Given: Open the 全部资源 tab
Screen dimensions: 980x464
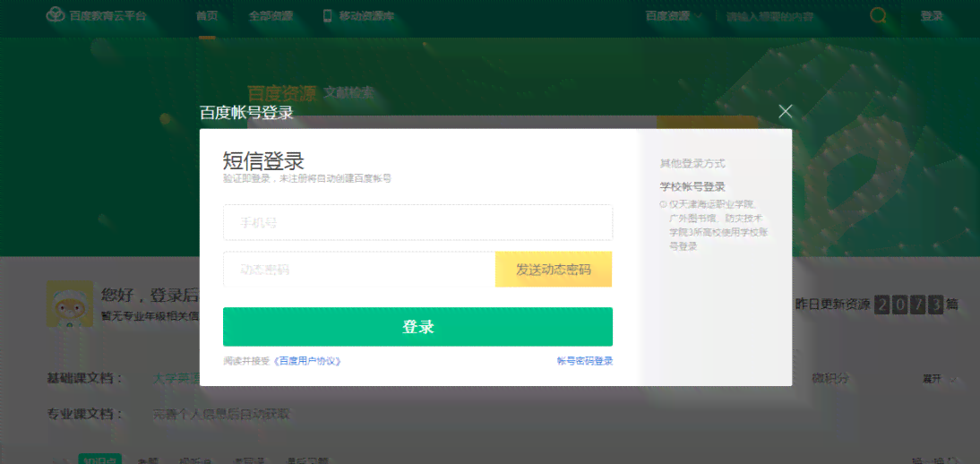Looking at the screenshot, I should [271, 16].
